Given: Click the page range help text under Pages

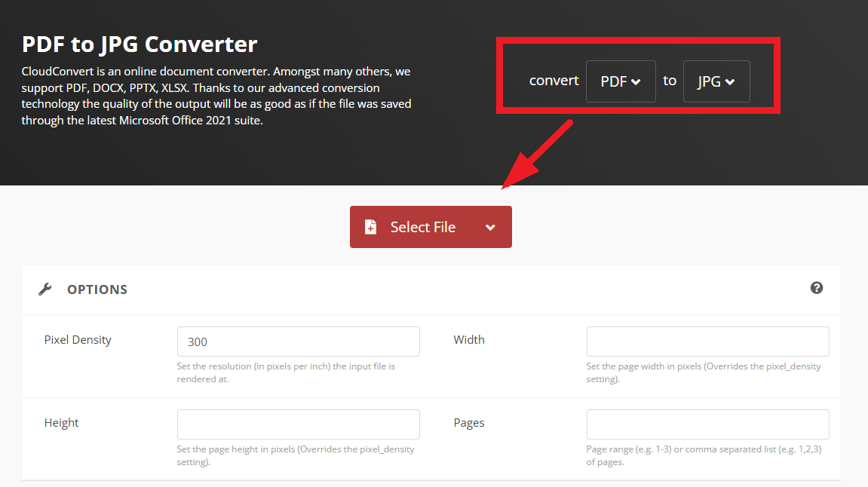Looking at the screenshot, I should click(x=704, y=455).
